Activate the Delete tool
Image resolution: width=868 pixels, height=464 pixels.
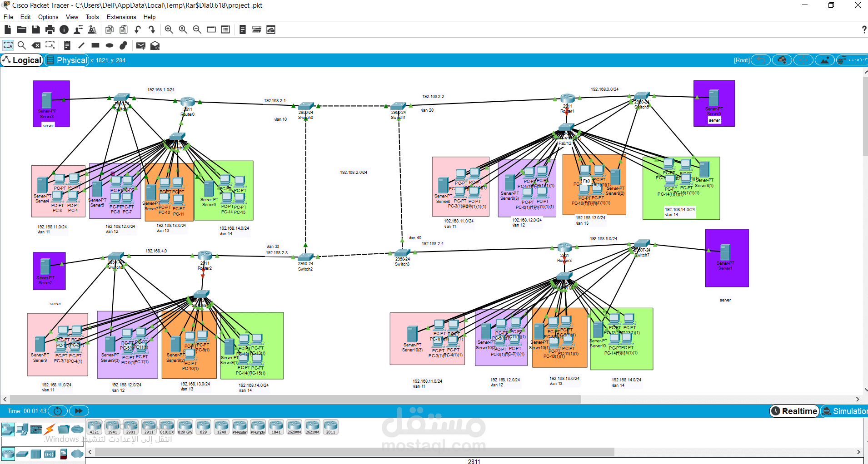point(36,45)
